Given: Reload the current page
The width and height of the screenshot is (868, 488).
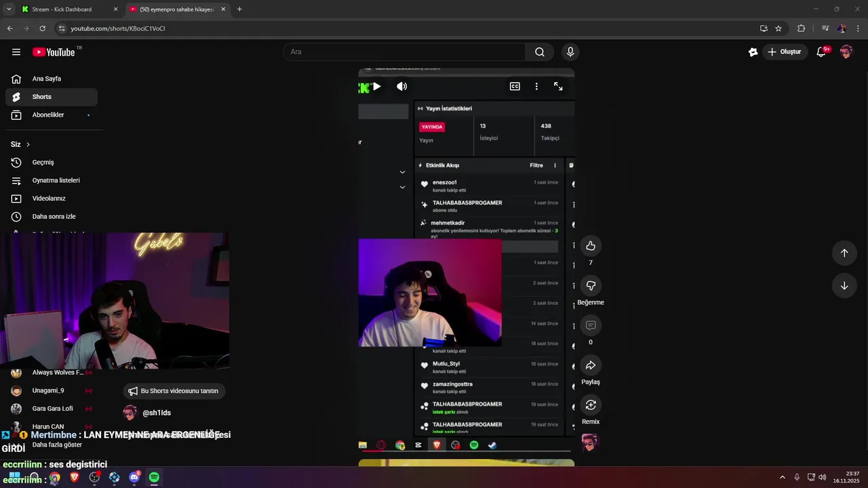Looking at the screenshot, I should click(42, 28).
